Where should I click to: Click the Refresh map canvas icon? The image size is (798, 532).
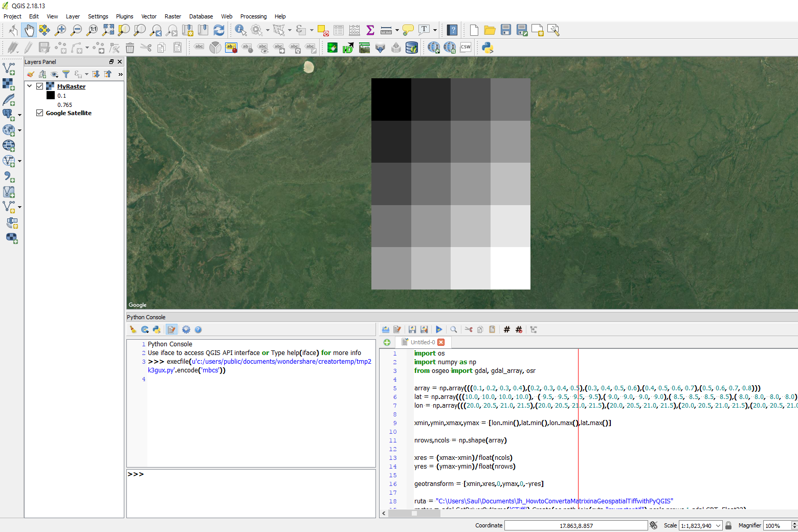pyautogui.click(x=219, y=30)
